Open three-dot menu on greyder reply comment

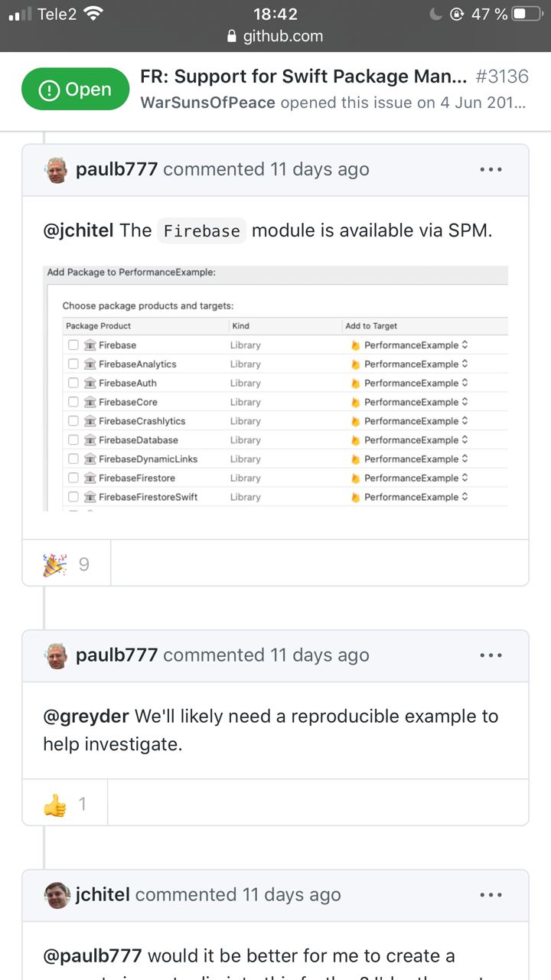point(491,655)
